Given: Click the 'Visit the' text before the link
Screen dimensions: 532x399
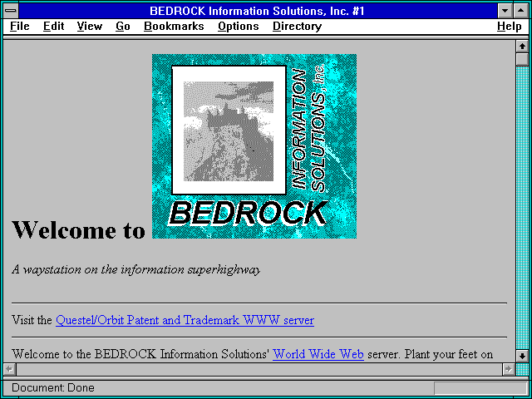Looking at the screenshot, I should point(32,320).
